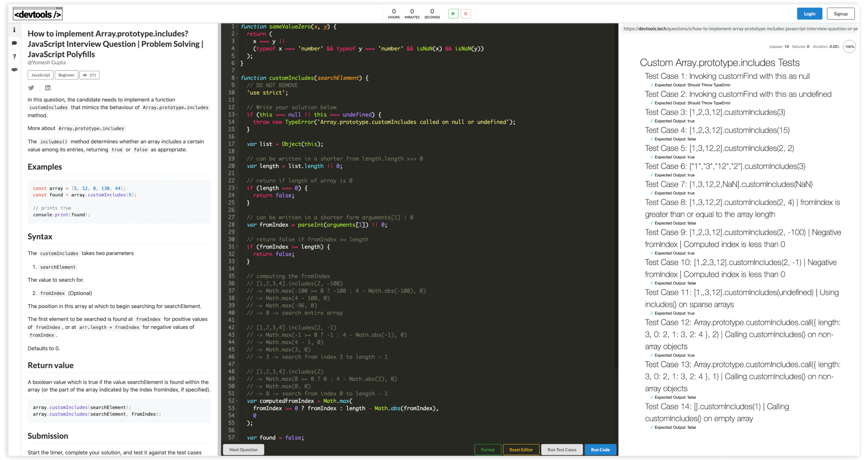Click code editor line 17 'var list'
Viewport: 868px width, 460px height.
tap(285, 144)
